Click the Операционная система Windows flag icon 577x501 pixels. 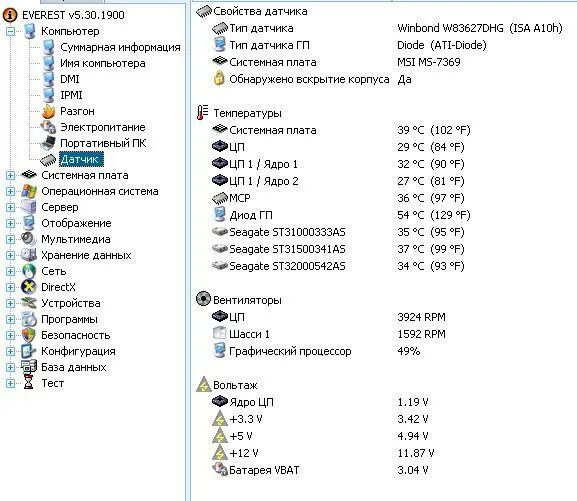(x=29, y=191)
